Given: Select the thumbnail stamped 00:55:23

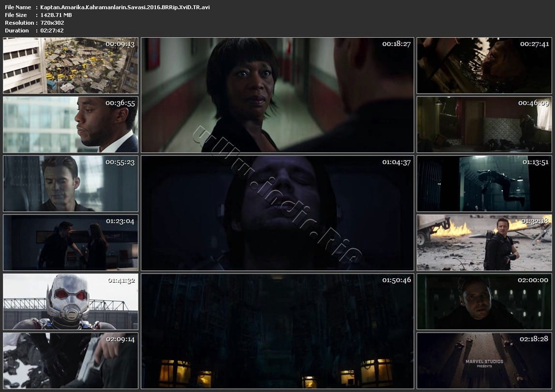Looking at the screenshot, I should point(71,183).
